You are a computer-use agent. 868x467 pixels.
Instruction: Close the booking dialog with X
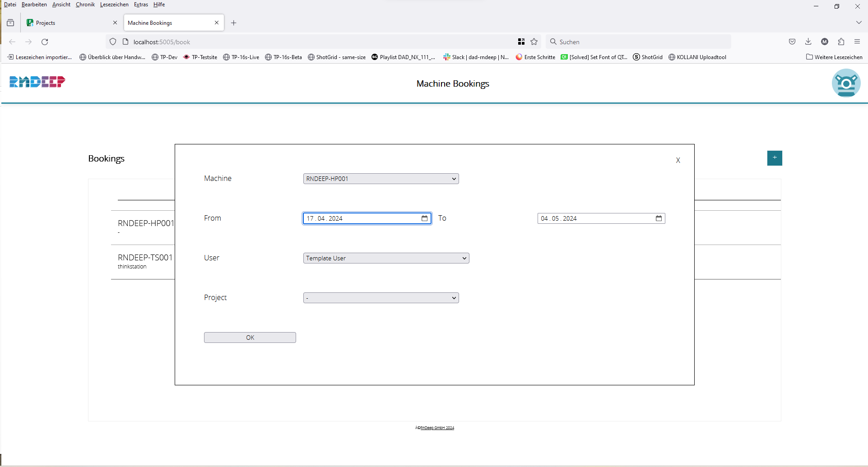coord(678,160)
